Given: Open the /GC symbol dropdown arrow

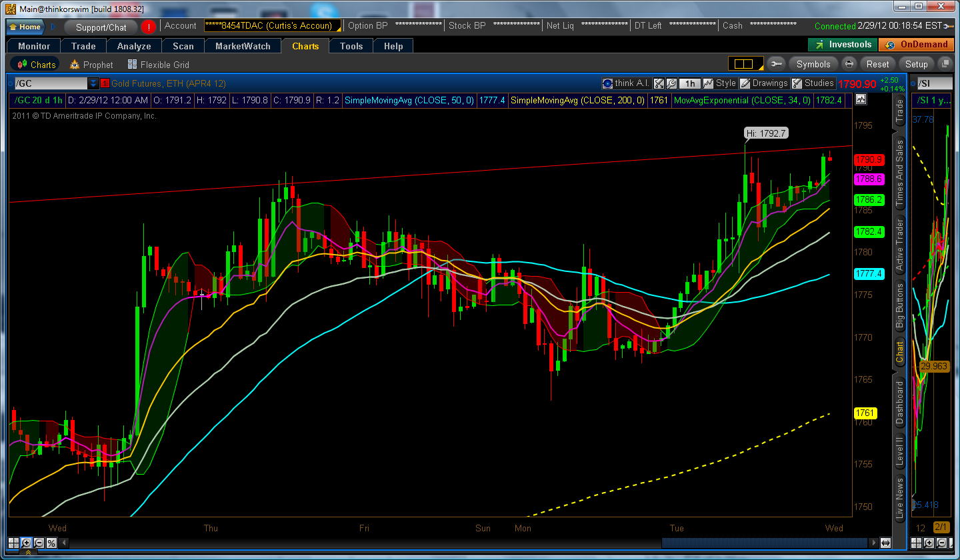Looking at the screenshot, I should (93, 83).
